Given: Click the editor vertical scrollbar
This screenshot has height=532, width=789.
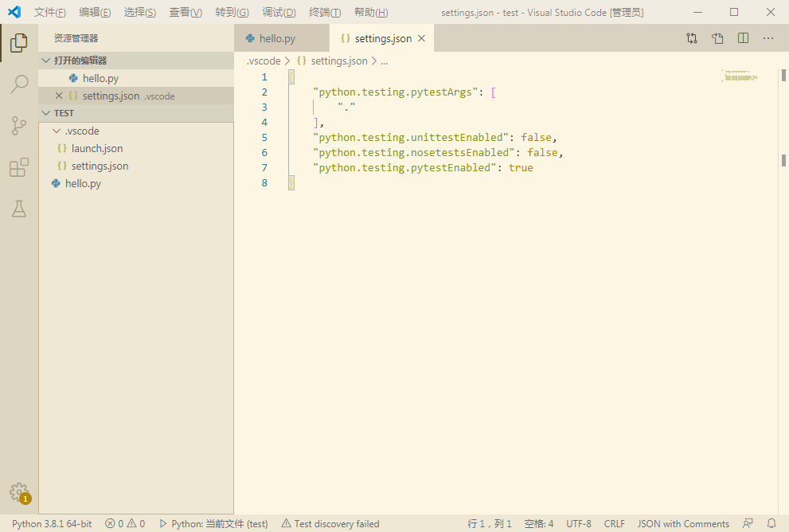Looking at the screenshot, I should (x=783, y=292).
